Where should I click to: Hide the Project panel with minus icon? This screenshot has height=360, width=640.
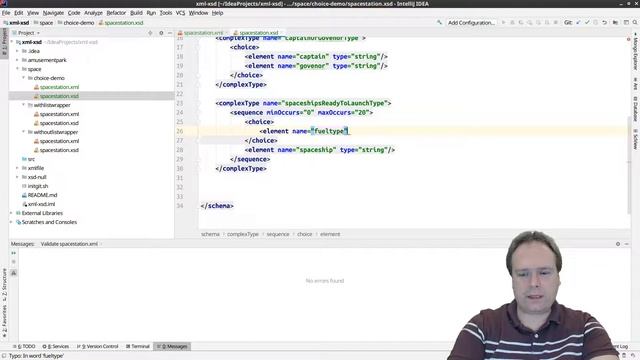point(170,33)
